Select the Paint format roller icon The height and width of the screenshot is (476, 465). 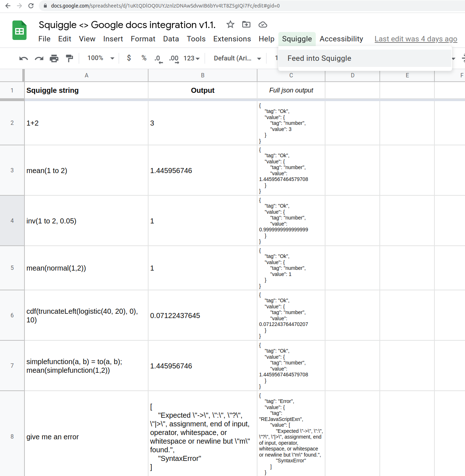[69, 58]
